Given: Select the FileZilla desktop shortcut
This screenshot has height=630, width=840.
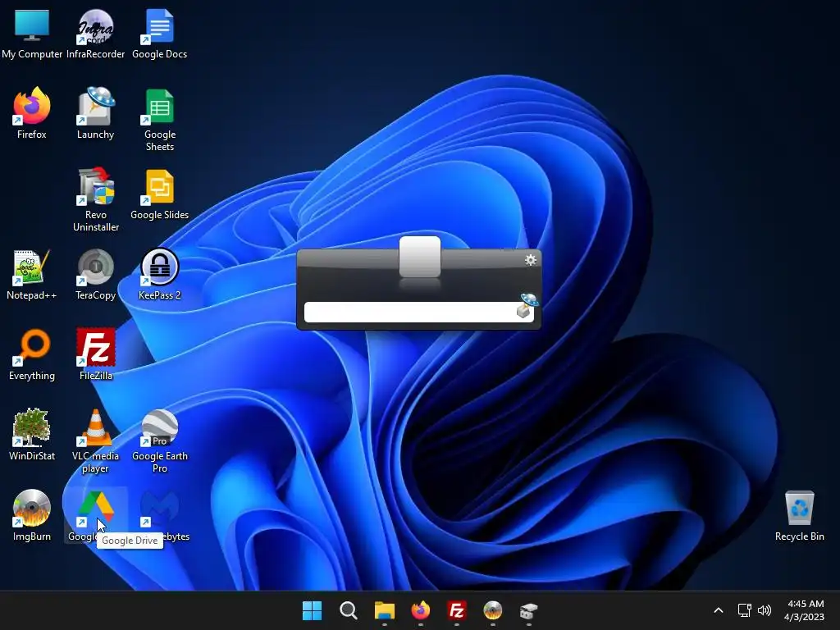Looking at the screenshot, I should pyautogui.click(x=95, y=354).
